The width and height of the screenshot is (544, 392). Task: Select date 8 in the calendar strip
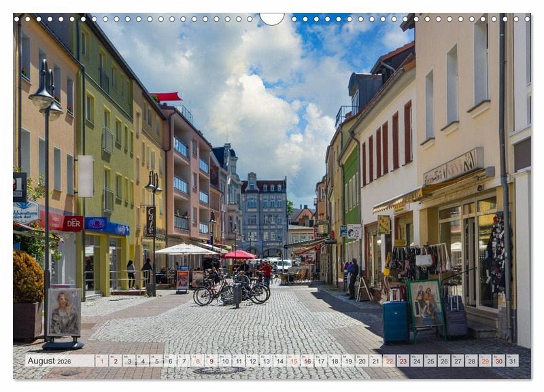[198, 361]
